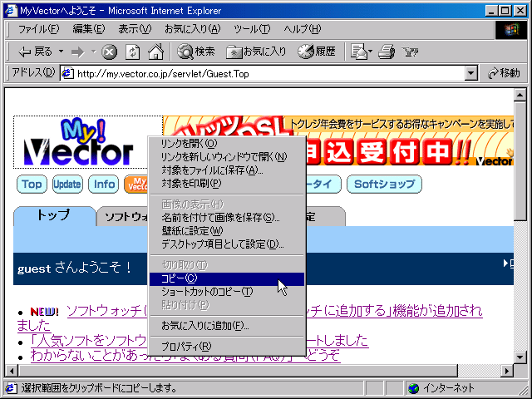Open the わからないことがあったら FAQ link
532x399 pixels.
click(89, 356)
